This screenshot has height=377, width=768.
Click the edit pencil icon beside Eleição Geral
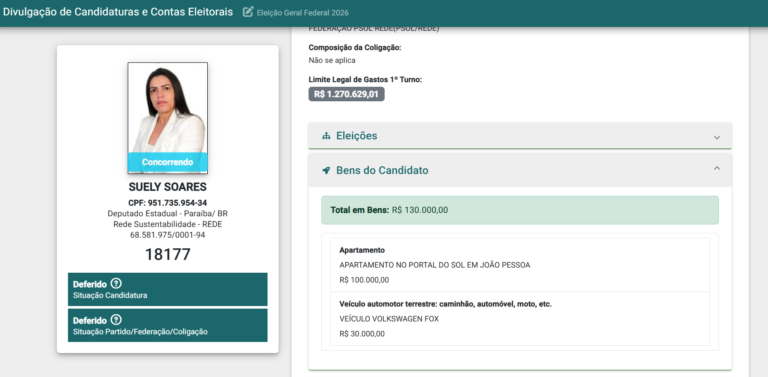click(x=248, y=12)
